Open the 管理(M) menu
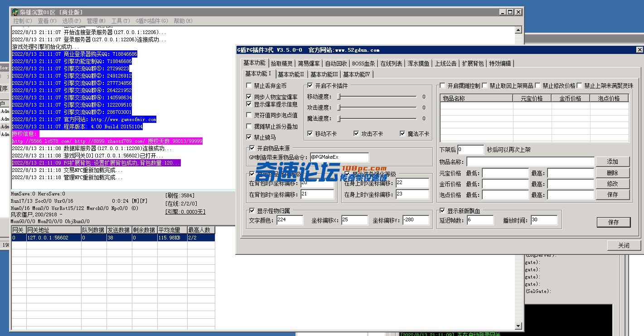This screenshot has width=644, height=336. [96, 21]
